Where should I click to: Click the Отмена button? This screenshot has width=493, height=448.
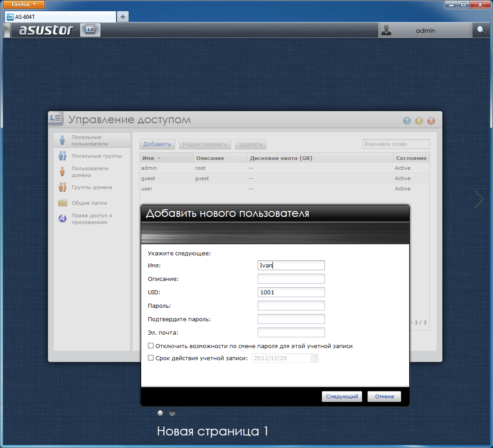pyautogui.click(x=384, y=397)
